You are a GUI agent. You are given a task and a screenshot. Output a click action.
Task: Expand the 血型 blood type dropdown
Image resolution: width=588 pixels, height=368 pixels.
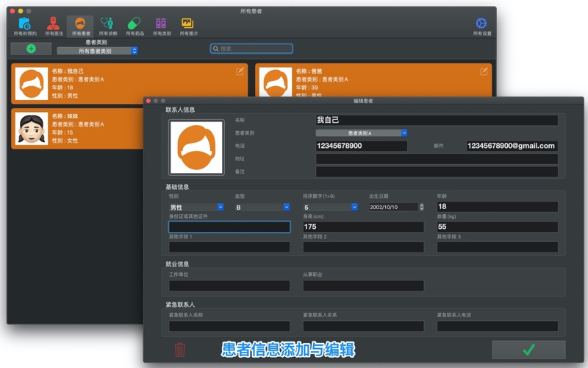click(x=262, y=208)
